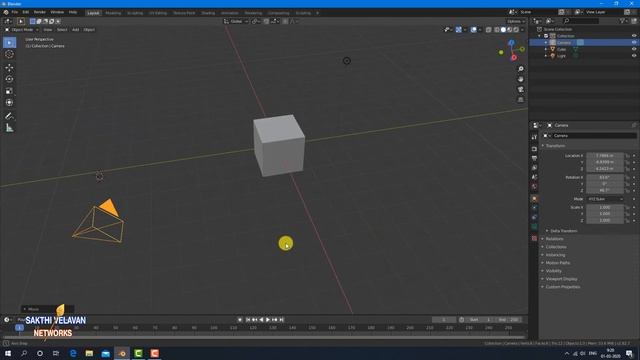This screenshot has width=640, height=360.
Task: Expand the Collections panel
Action: 556,247
